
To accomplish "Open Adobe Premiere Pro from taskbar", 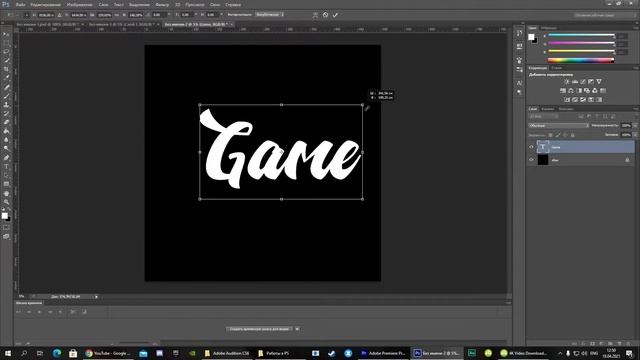I will click(x=383, y=353).
